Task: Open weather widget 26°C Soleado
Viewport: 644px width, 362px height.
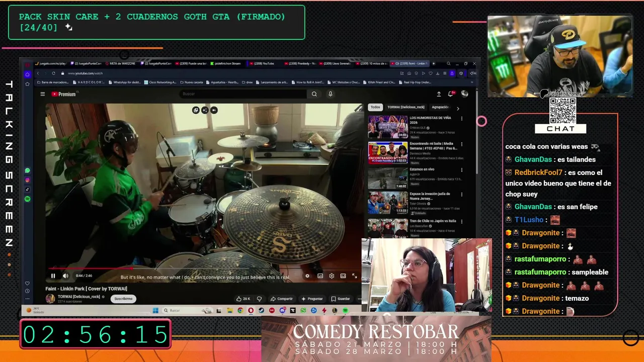Action: pyautogui.click(x=35, y=311)
